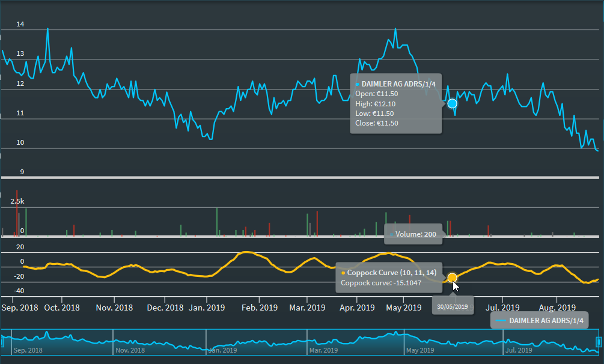The height and width of the screenshot is (364, 604).
Task: Grab the right navigator range handle
Action: (598, 342)
